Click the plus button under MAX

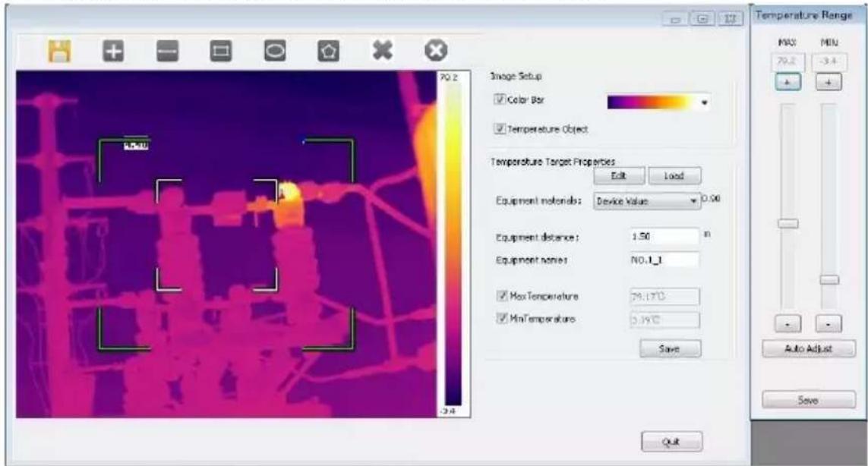[788, 82]
